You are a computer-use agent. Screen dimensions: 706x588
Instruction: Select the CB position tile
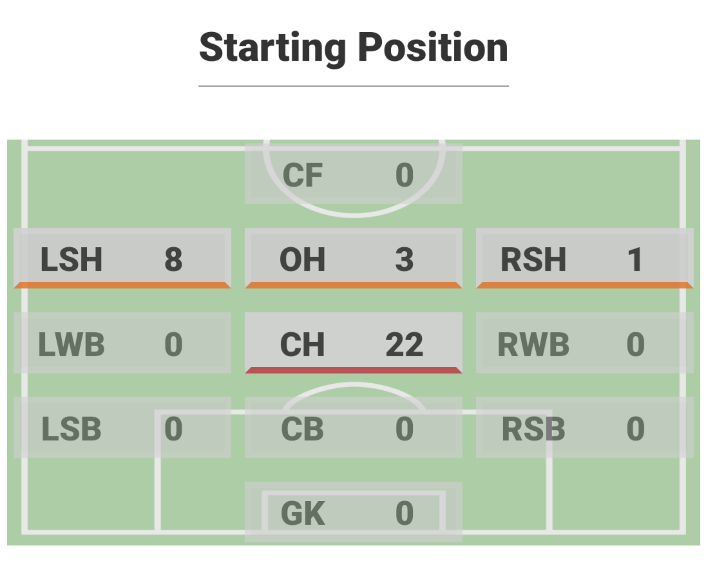point(353,427)
